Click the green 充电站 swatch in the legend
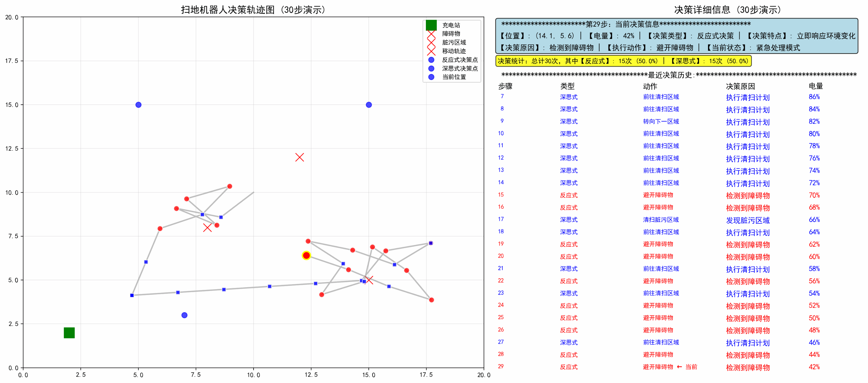The image size is (868, 383). tap(431, 25)
